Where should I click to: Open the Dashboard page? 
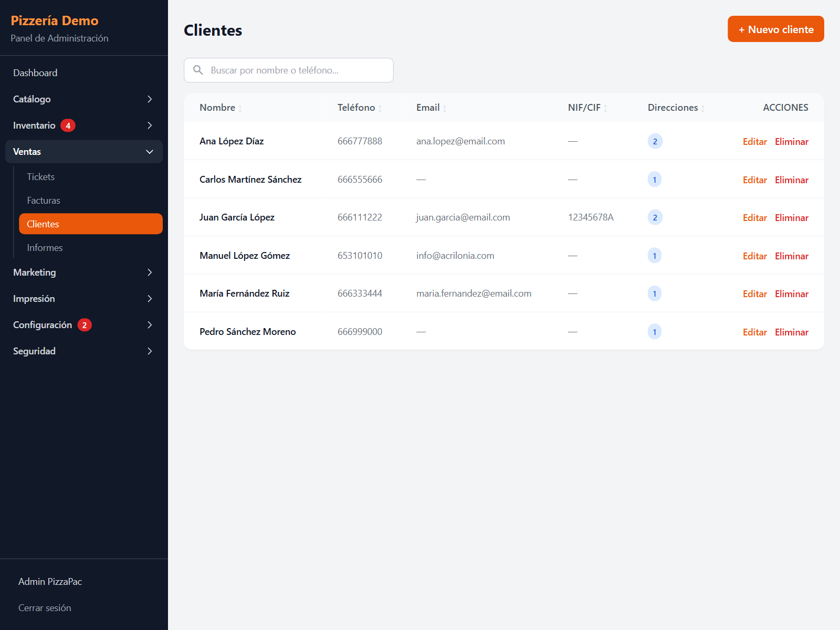click(x=84, y=73)
